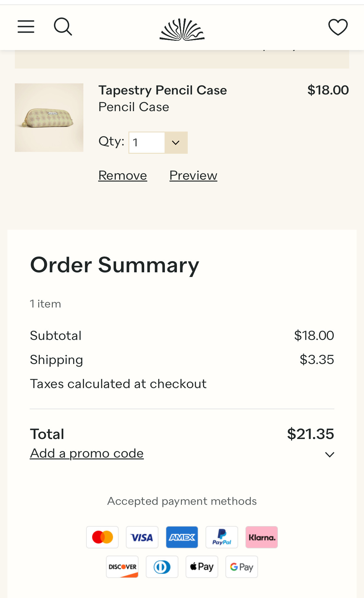Select the Amex payment icon
The image size is (364, 598).
[x=182, y=537]
